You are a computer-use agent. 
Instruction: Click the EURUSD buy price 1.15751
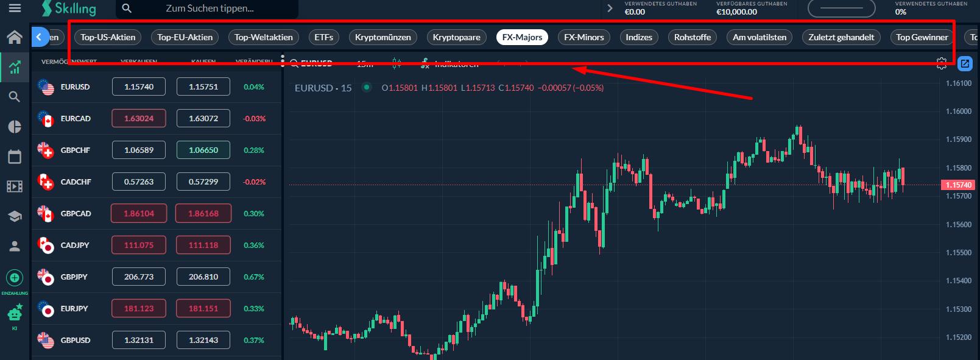[x=203, y=87]
